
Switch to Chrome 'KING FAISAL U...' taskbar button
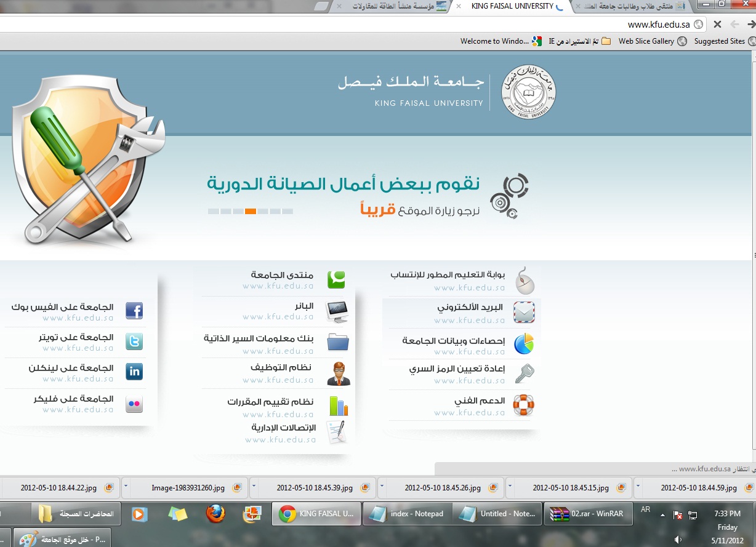tap(316, 514)
